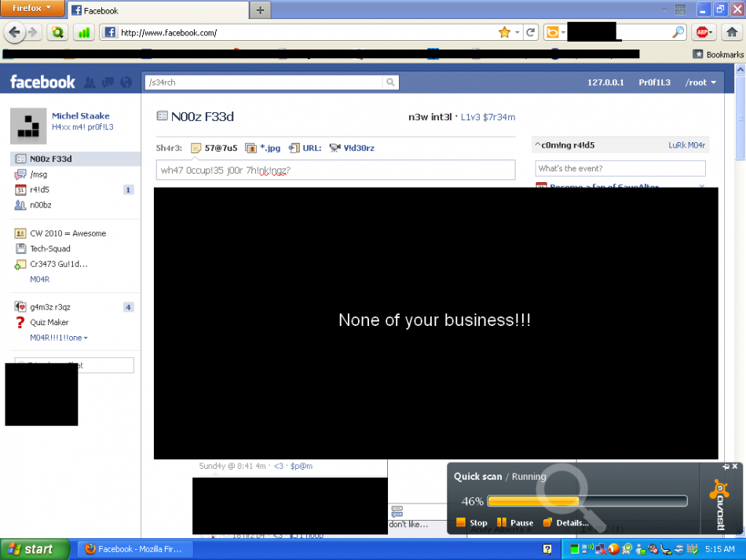This screenshot has width=746, height=560.
Task: Open the Facebook notifications globe icon
Action: tap(126, 82)
